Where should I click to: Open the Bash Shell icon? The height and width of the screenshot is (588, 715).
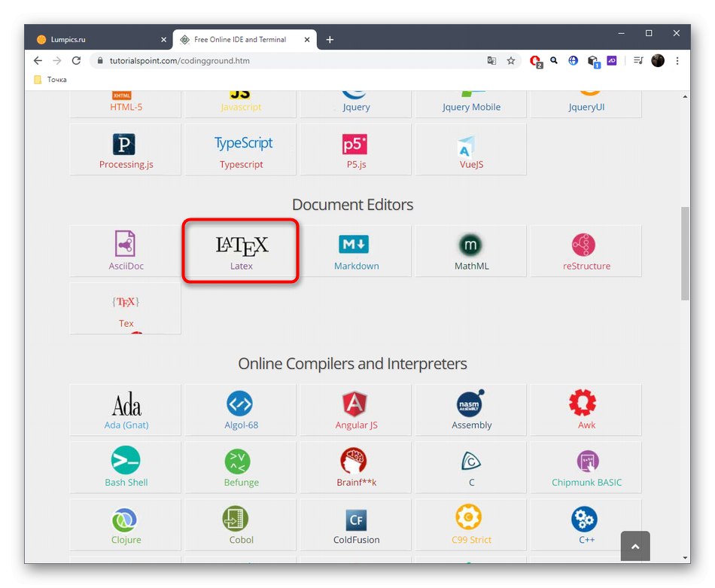click(x=126, y=460)
